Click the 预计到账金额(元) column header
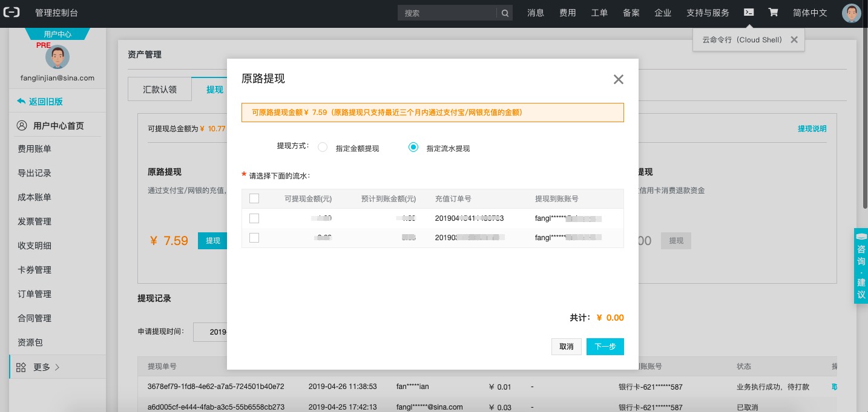The image size is (868, 412). pyautogui.click(x=389, y=198)
